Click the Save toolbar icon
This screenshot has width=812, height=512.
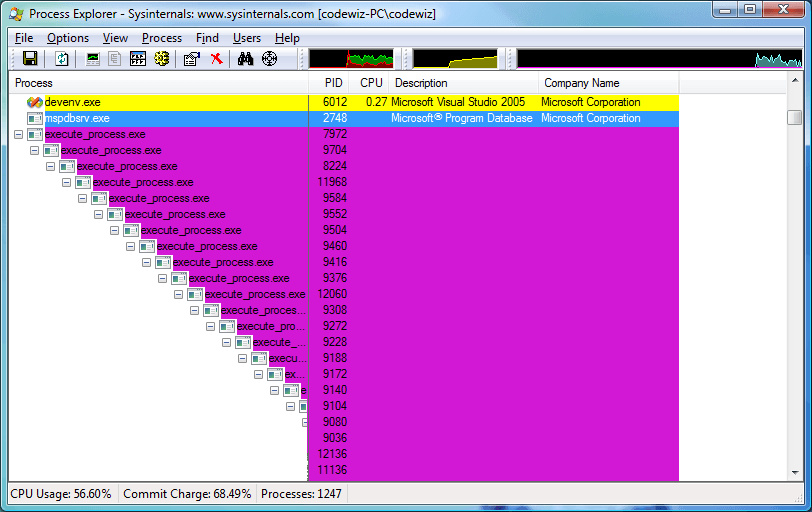(x=30, y=59)
